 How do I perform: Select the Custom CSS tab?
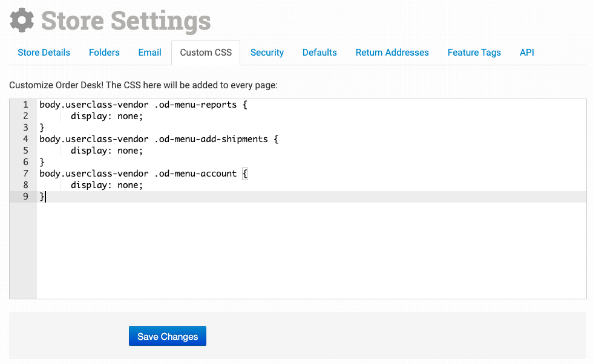point(206,53)
